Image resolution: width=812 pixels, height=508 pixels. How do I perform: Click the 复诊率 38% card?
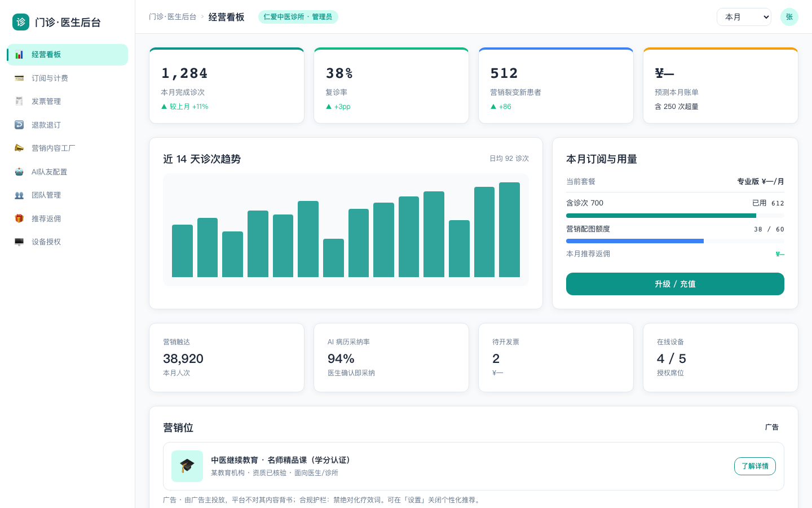click(391, 85)
